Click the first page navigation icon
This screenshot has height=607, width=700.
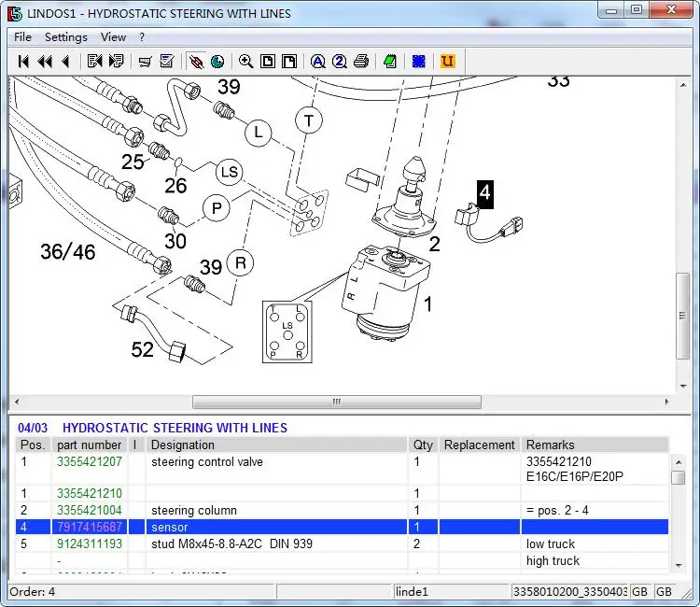click(23, 62)
